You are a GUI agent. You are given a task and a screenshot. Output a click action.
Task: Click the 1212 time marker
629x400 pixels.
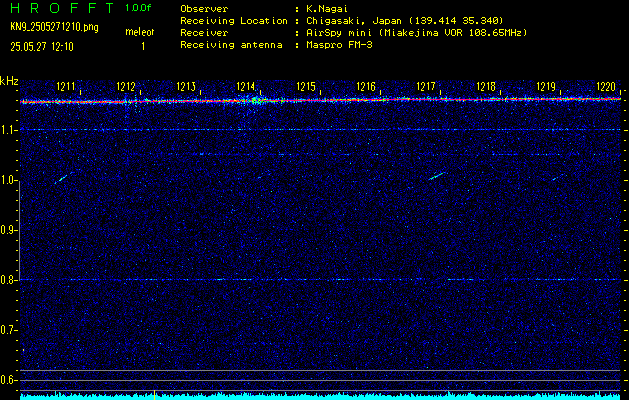(126, 87)
